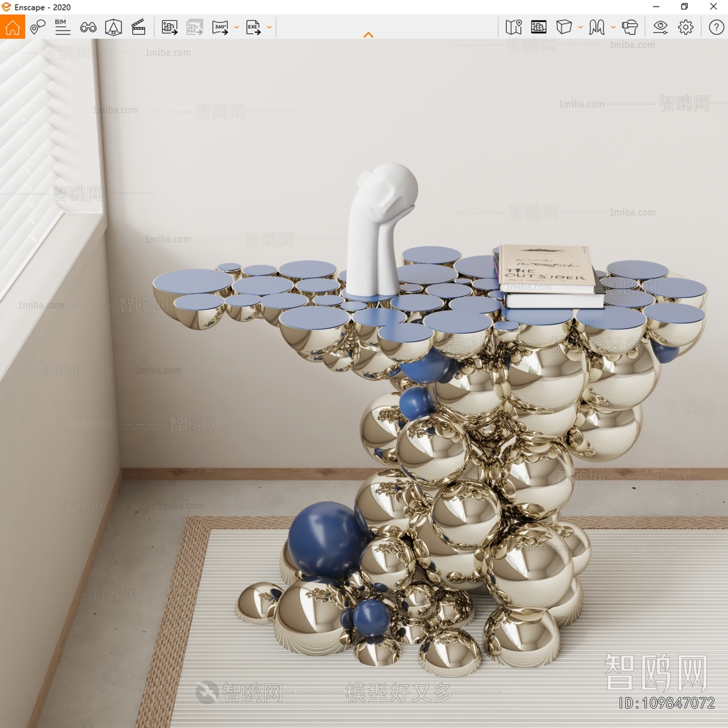The height and width of the screenshot is (728, 728).
Task: Click the Enscape logo in title bar
Action: (x=6, y=7)
